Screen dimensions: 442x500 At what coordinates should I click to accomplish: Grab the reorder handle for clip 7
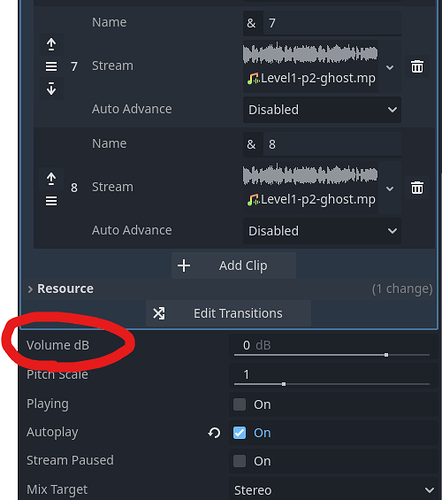[x=51, y=67]
